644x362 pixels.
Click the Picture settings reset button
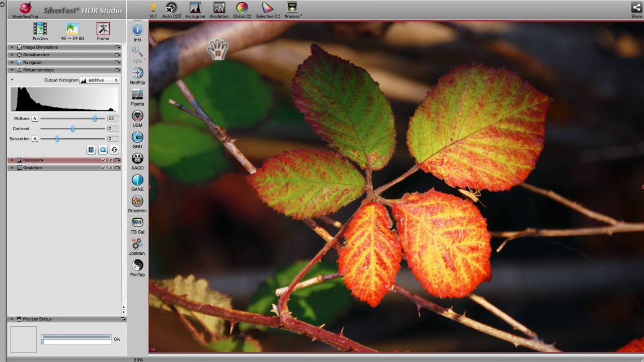114,150
